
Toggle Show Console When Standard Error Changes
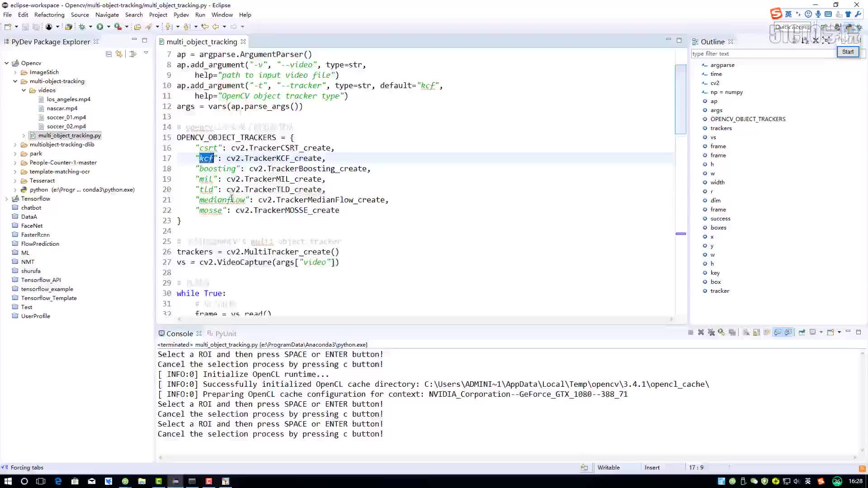[788, 332]
